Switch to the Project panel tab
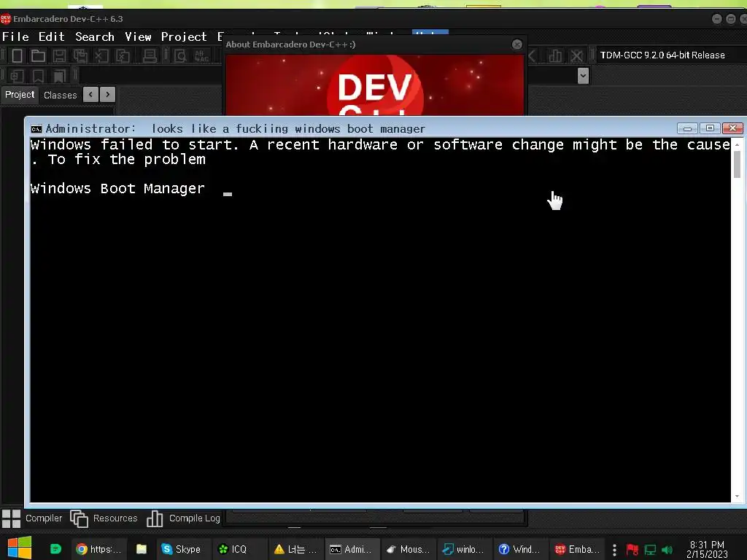 (20, 94)
